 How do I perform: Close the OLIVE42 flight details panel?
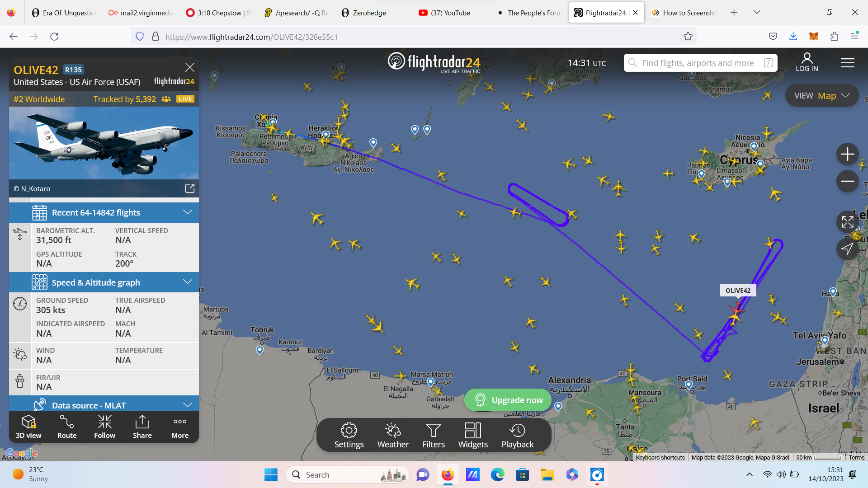click(190, 67)
